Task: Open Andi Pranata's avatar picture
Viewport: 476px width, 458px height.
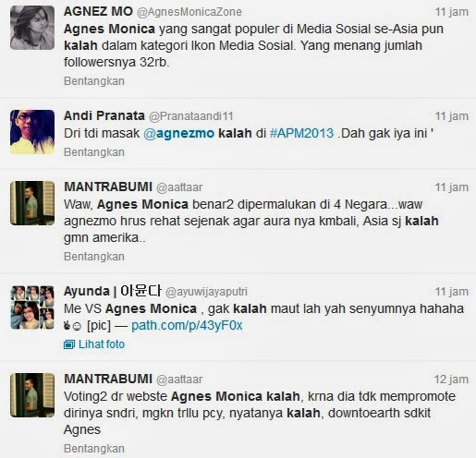Action: tap(32, 132)
